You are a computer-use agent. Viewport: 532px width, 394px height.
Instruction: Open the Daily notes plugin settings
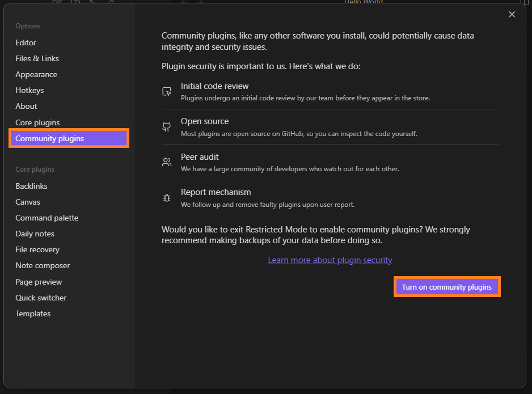[x=36, y=234]
